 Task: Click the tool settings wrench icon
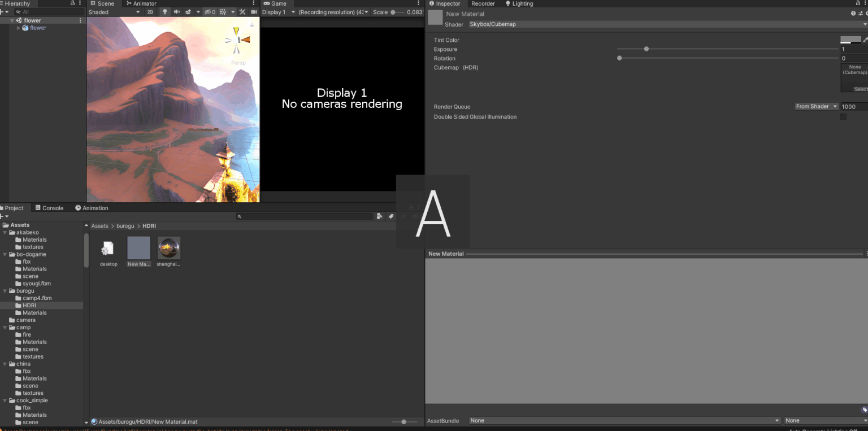pyautogui.click(x=243, y=12)
